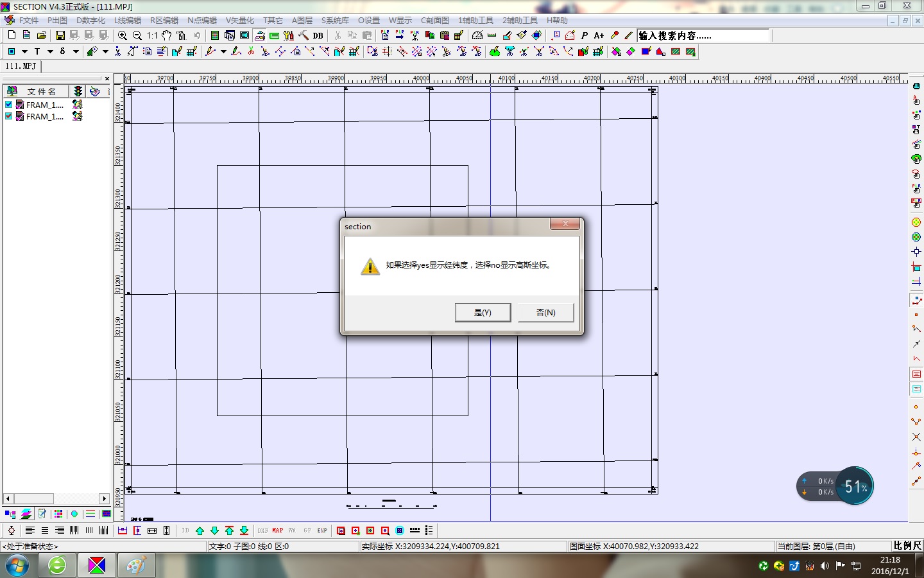
Task: Click the green down arrow icon
Action: (214, 530)
